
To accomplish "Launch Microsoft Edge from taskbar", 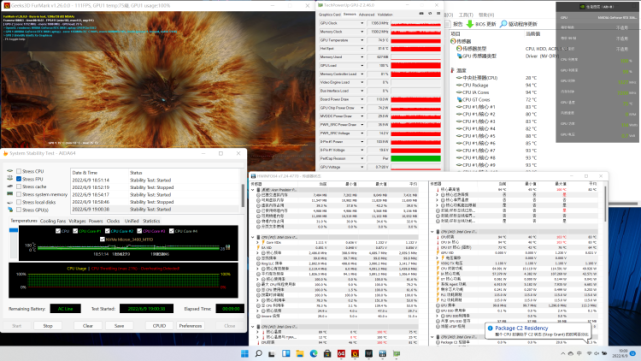I will pyautogui.click(x=314, y=354).
